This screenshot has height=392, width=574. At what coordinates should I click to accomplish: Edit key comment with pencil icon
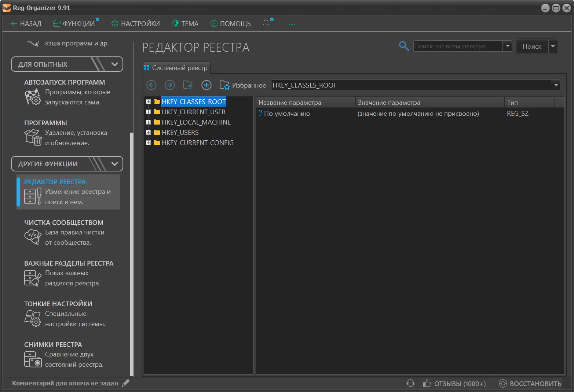125,383
